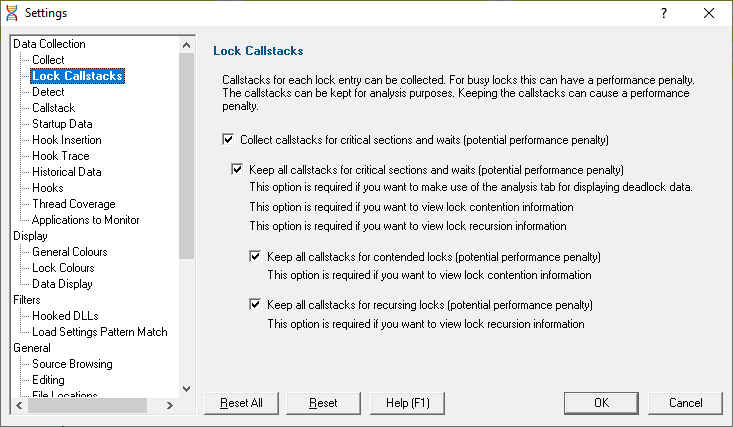Click the Reset All button
This screenshot has height=427, width=733.
tap(241, 403)
